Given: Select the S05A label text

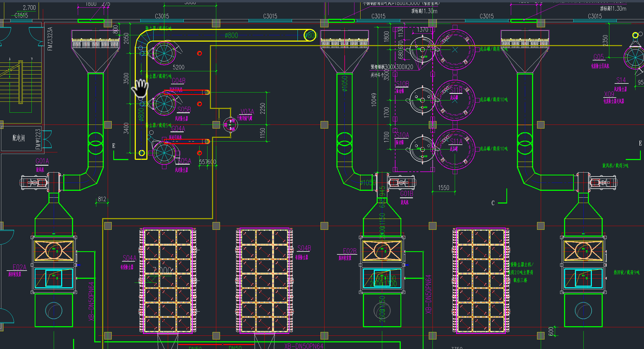Looking at the screenshot, I should 184,161.
